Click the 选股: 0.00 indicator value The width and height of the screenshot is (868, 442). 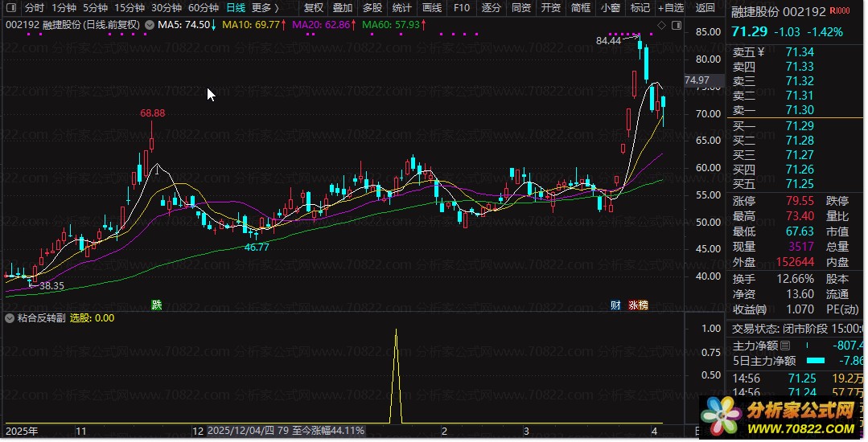pyautogui.click(x=92, y=318)
